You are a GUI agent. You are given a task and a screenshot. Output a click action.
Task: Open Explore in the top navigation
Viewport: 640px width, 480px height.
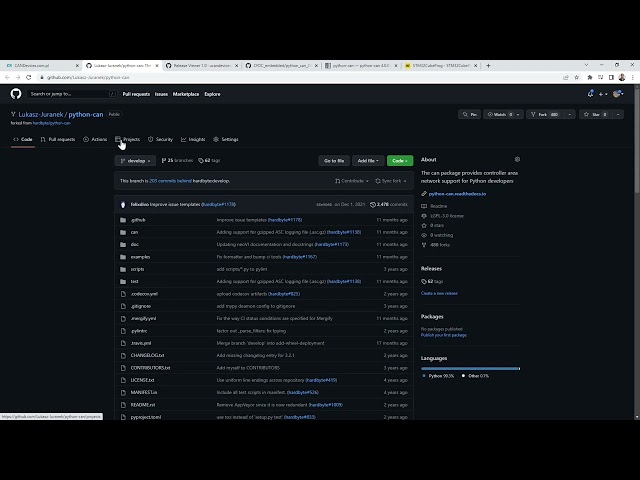tap(212, 94)
